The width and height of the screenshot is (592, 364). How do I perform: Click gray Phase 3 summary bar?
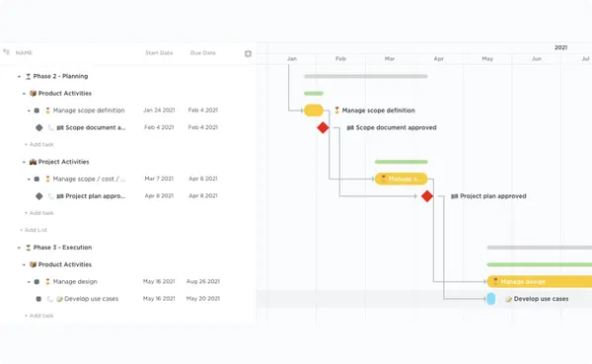[x=539, y=248]
